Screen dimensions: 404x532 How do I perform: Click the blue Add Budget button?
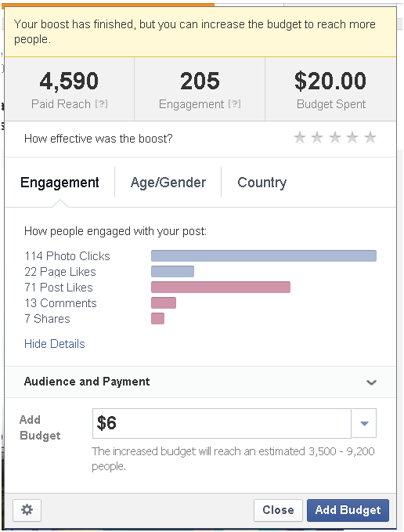(348, 510)
